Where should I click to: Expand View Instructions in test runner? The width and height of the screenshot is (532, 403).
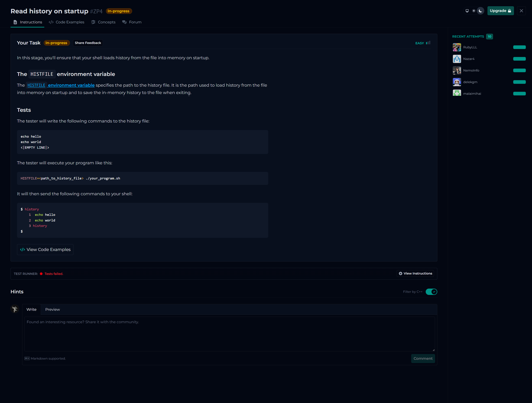click(415, 274)
